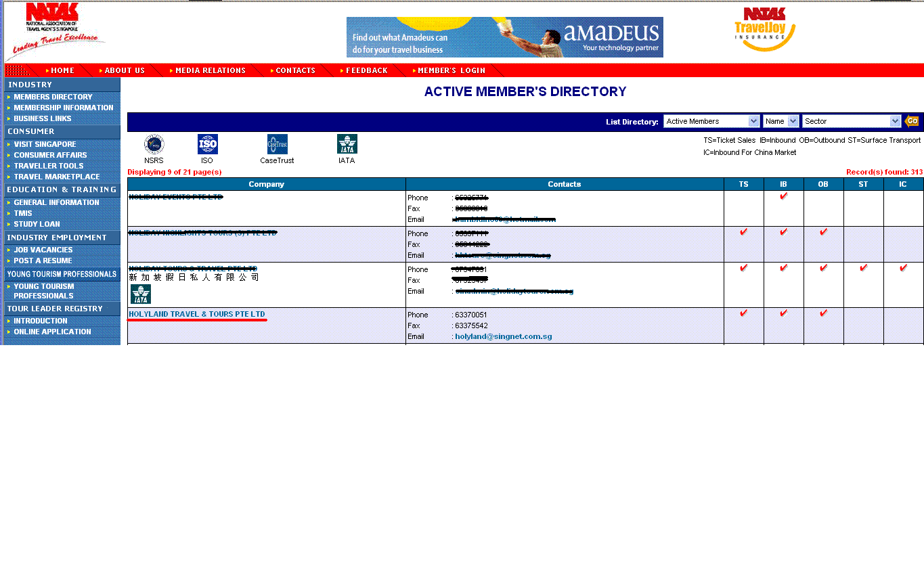Open Members Directory in sidebar
Screen dimensions: 924x563
(53, 97)
